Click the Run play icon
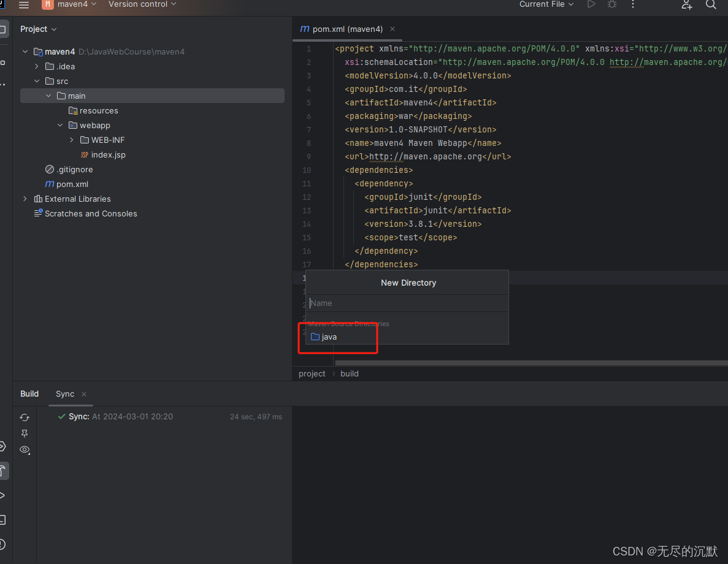This screenshot has height=564, width=728. tap(591, 4)
